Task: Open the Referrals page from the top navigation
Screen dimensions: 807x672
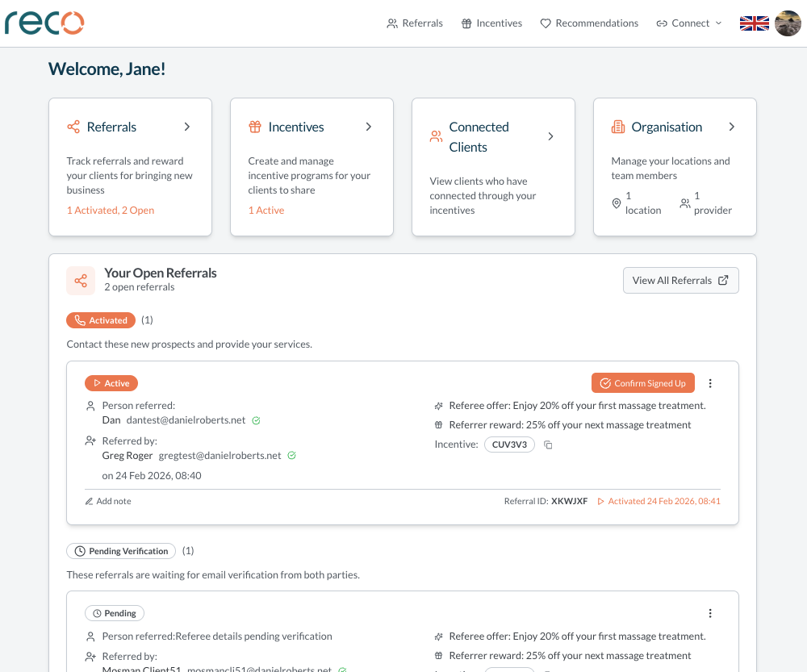Action: click(x=415, y=23)
